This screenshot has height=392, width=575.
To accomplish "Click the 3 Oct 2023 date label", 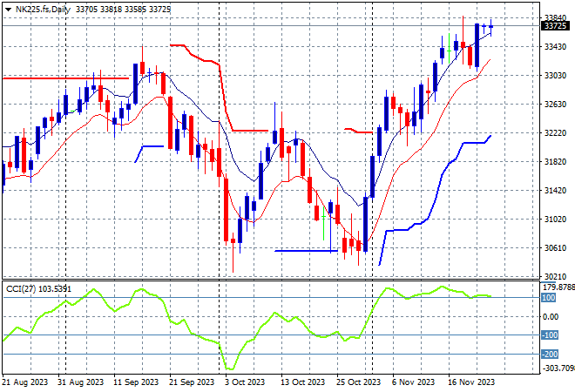I will [x=245, y=382].
